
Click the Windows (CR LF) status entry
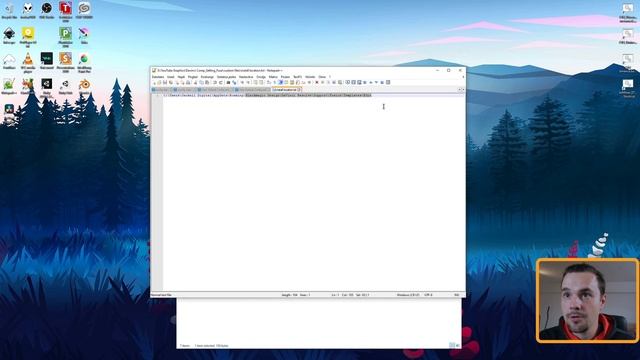click(408, 295)
